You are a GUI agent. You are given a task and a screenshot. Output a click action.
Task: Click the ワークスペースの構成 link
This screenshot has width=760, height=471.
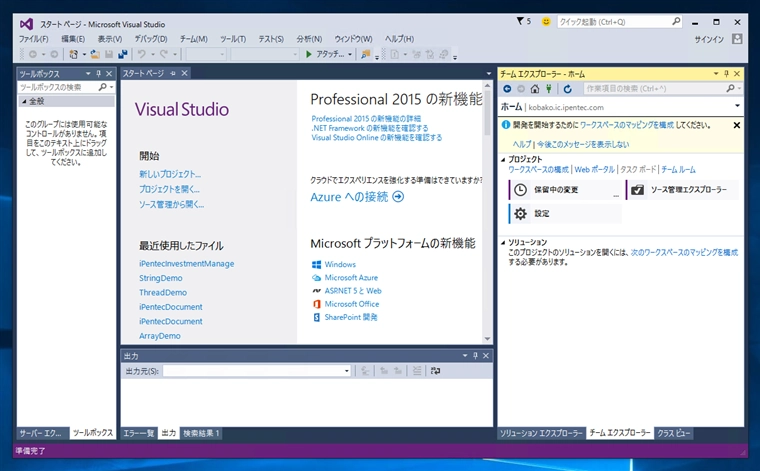(x=538, y=170)
